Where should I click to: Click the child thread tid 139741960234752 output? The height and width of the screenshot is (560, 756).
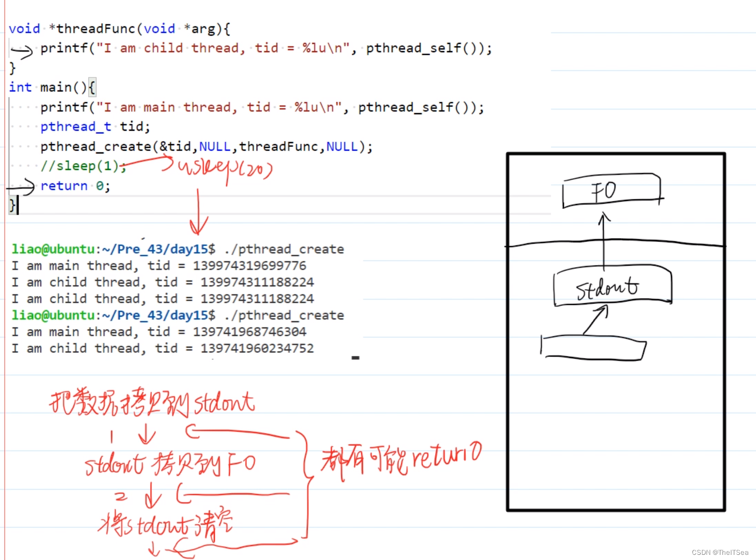pos(163,349)
